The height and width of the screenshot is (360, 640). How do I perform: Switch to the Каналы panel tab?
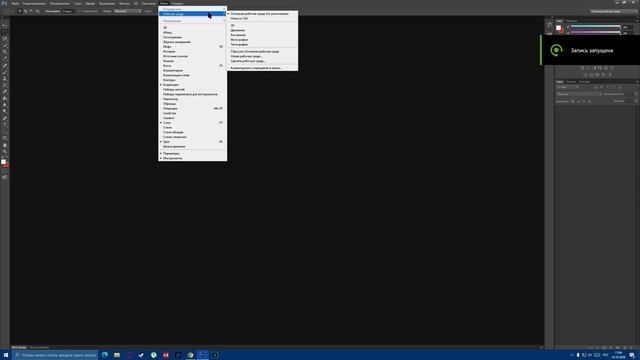click(x=571, y=82)
